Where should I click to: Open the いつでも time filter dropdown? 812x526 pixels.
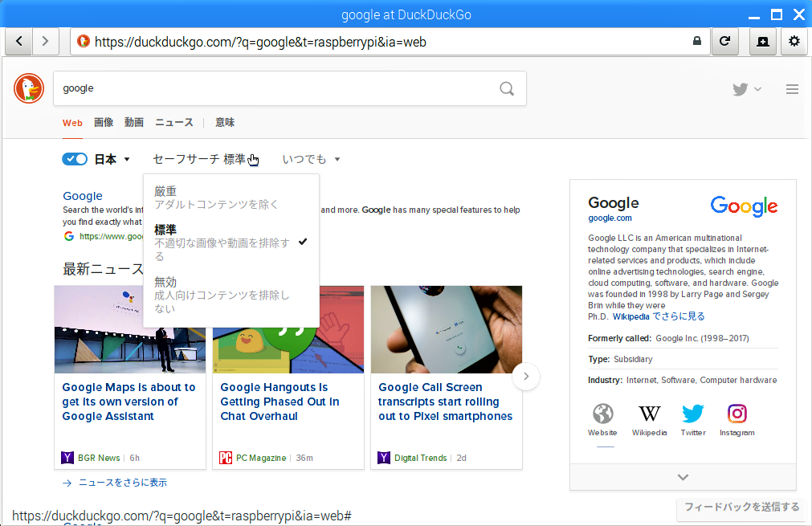click(312, 159)
